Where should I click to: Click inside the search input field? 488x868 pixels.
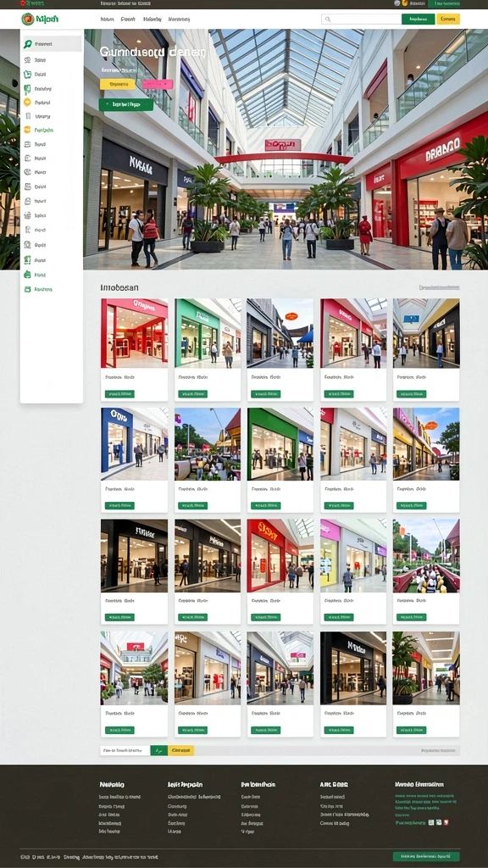[x=361, y=19]
